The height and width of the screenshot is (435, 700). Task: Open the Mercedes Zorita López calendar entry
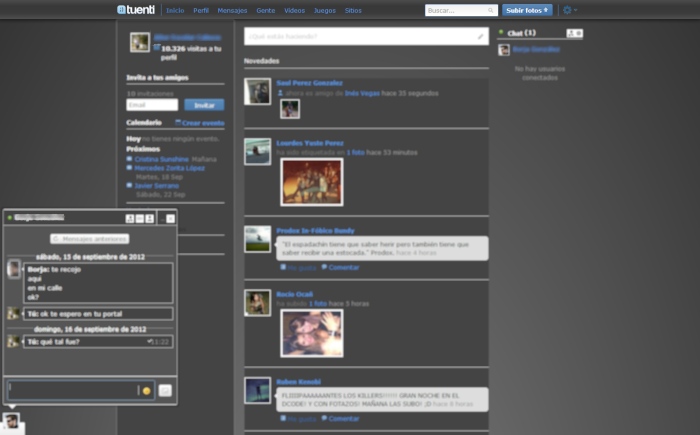tap(170, 168)
